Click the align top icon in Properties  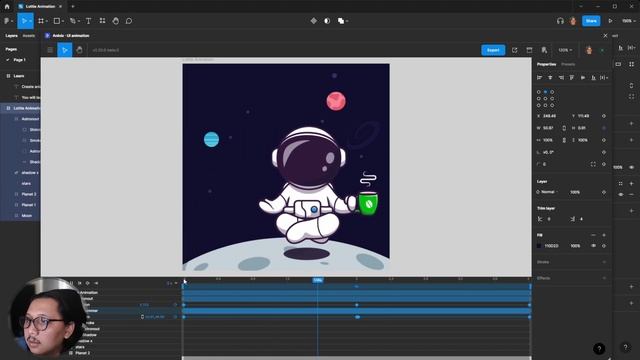(572, 78)
